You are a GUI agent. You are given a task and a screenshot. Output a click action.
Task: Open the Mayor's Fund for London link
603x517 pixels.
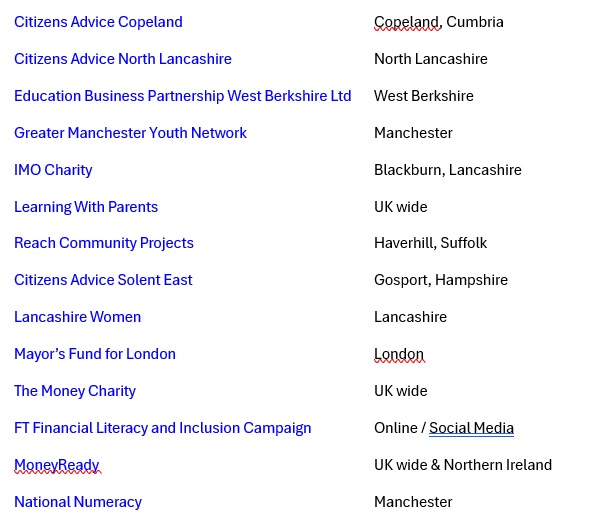(x=95, y=354)
